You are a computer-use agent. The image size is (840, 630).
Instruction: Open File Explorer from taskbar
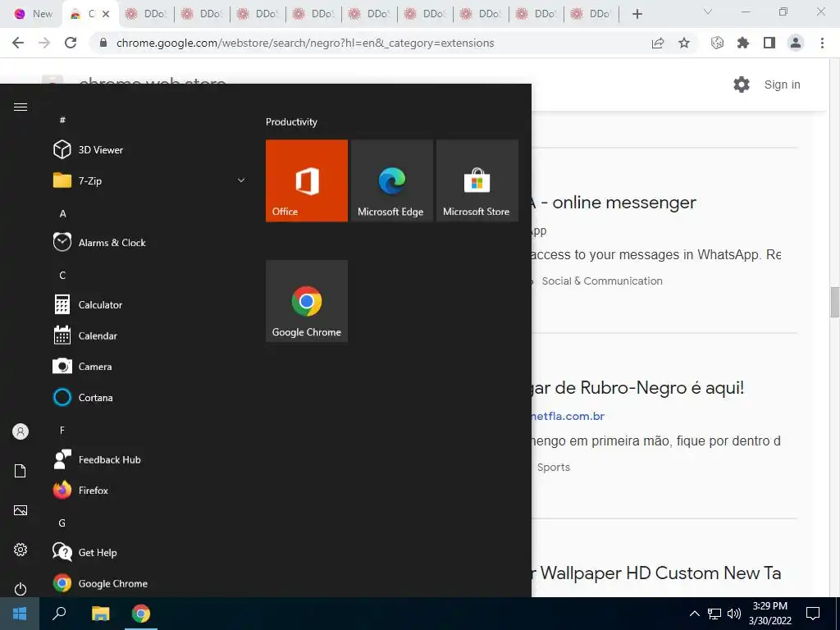pos(100,614)
